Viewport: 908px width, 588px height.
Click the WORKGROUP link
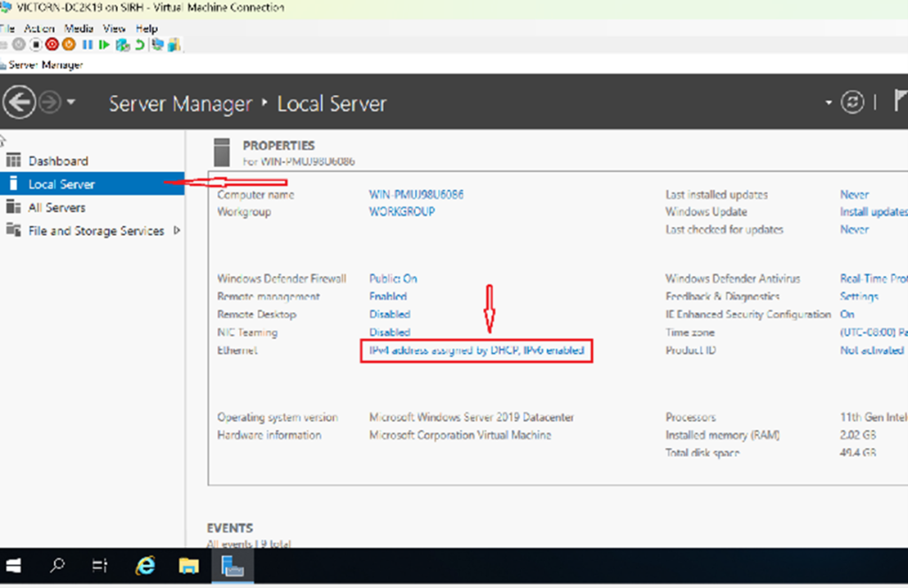pyautogui.click(x=402, y=212)
